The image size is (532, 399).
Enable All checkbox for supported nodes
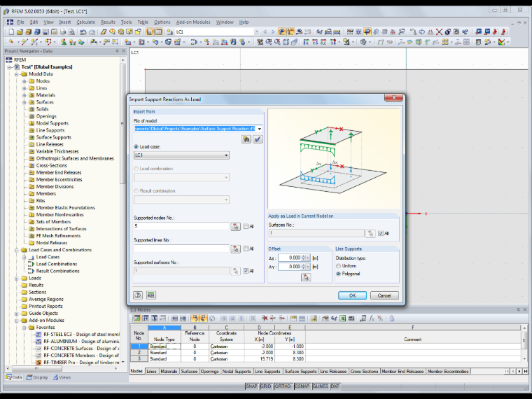[246, 226]
